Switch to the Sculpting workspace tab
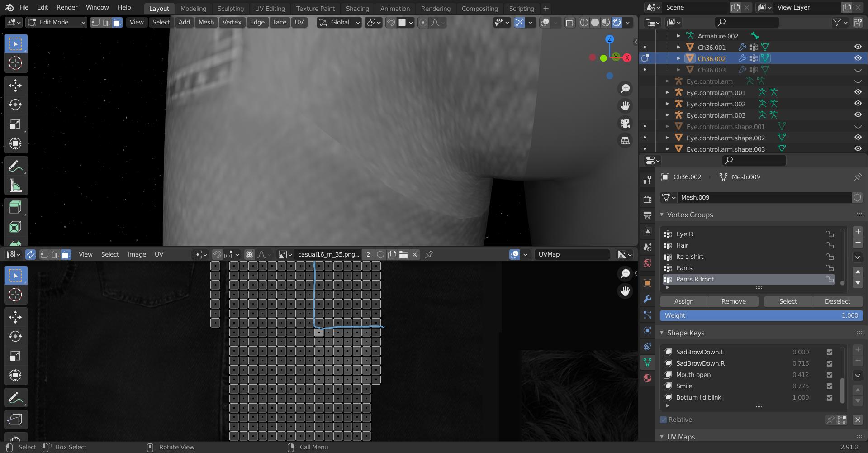The height and width of the screenshot is (453, 868). (x=230, y=8)
